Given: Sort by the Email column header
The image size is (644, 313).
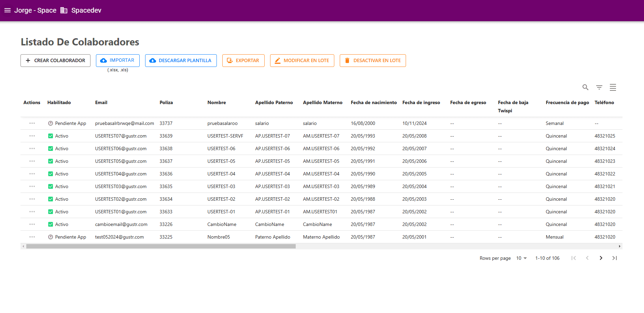Looking at the screenshot, I should [101, 102].
